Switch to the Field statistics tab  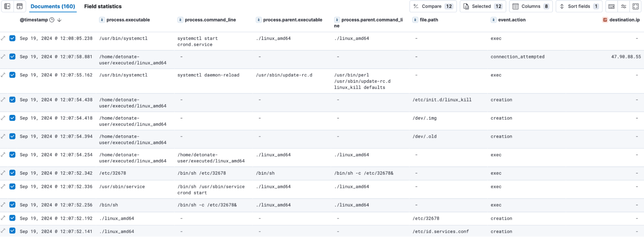[103, 6]
